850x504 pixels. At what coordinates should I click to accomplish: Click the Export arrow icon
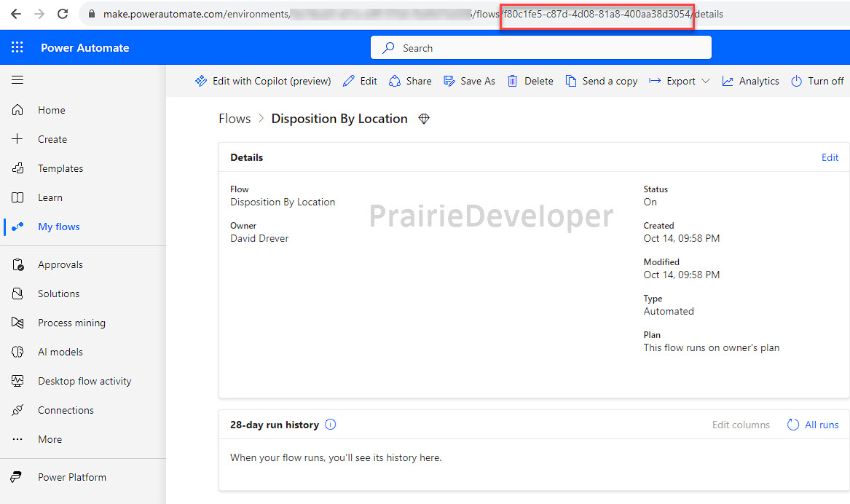[x=655, y=81]
